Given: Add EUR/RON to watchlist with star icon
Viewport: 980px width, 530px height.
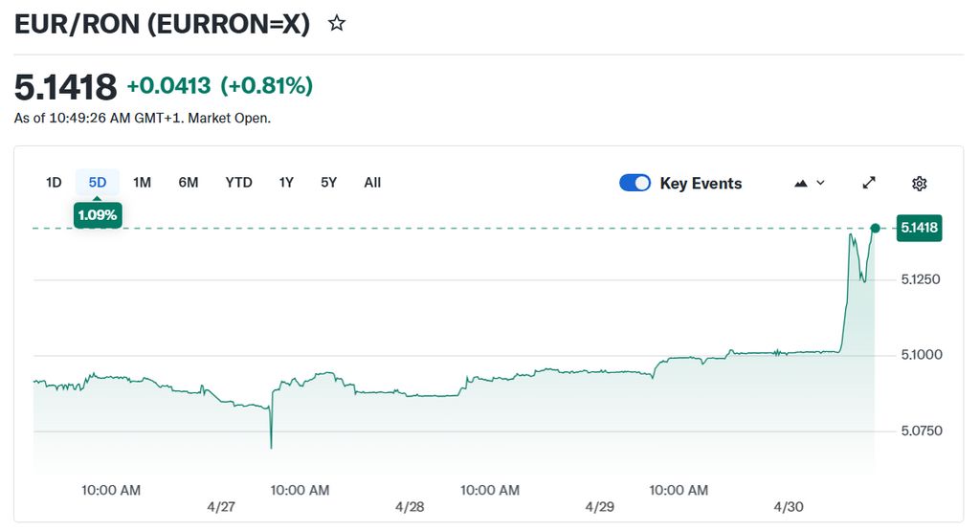Looking at the screenshot, I should click(x=337, y=24).
